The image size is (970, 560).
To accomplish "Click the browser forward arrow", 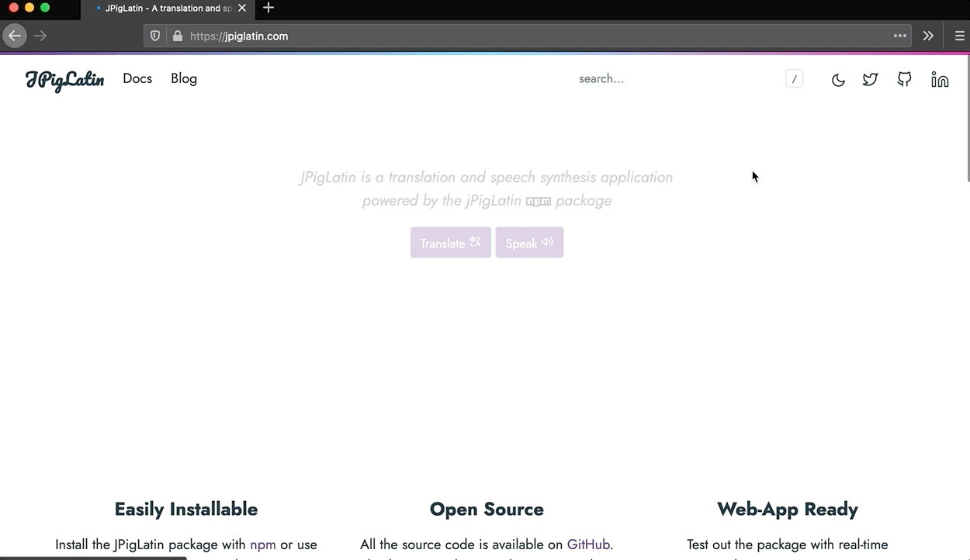I will (x=40, y=36).
